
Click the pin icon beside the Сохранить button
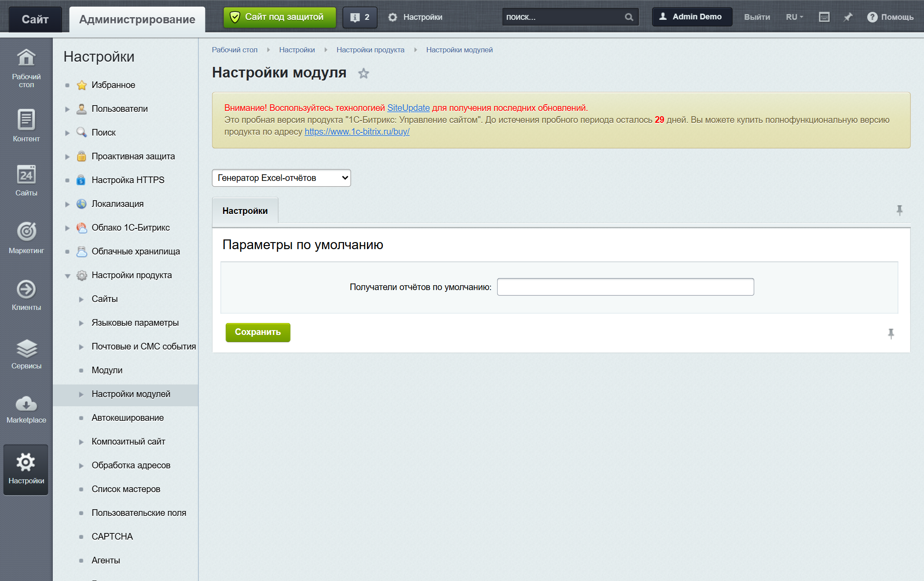pos(891,334)
